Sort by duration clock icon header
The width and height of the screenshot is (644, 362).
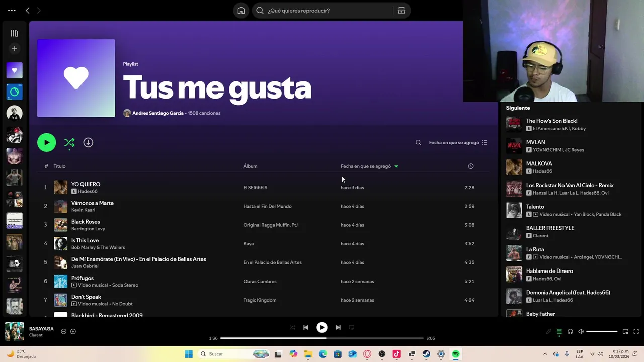[x=470, y=166]
